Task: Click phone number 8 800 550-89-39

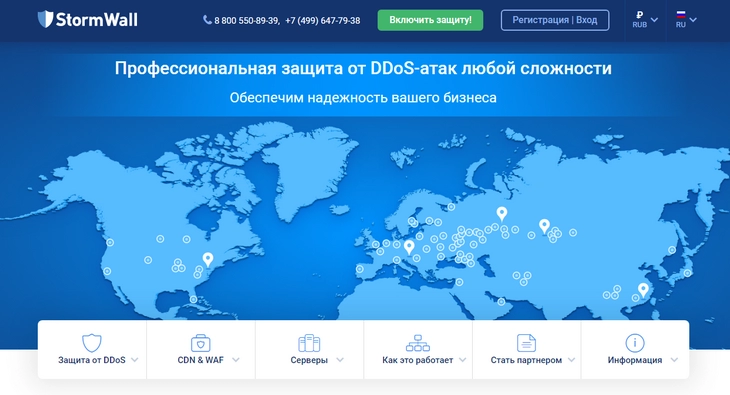Action: point(247,20)
